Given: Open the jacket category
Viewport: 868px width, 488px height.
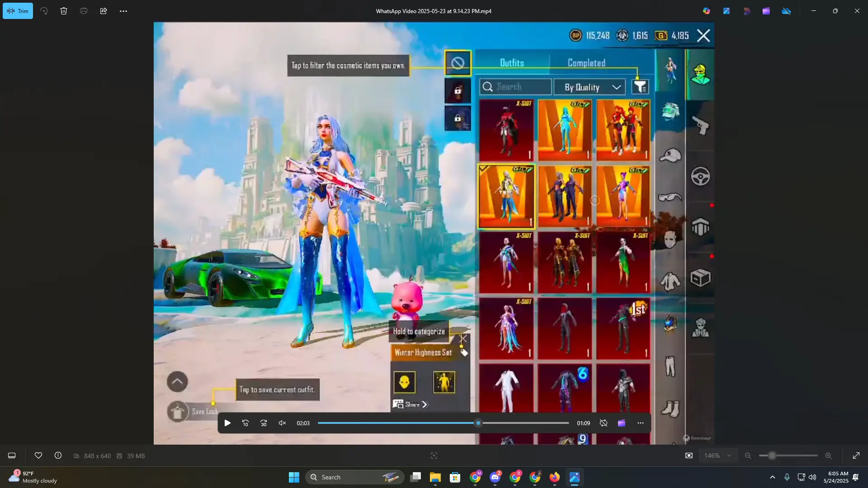Looking at the screenshot, I should coord(670,282).
